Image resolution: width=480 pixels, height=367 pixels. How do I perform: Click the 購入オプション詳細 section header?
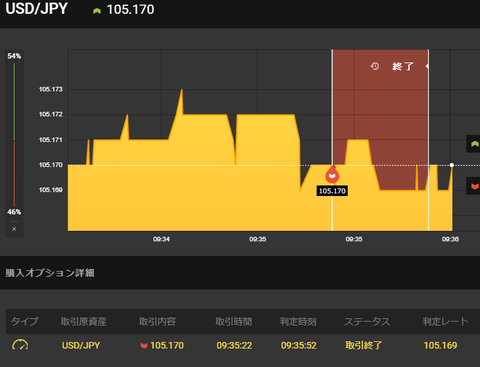point(50,273)
